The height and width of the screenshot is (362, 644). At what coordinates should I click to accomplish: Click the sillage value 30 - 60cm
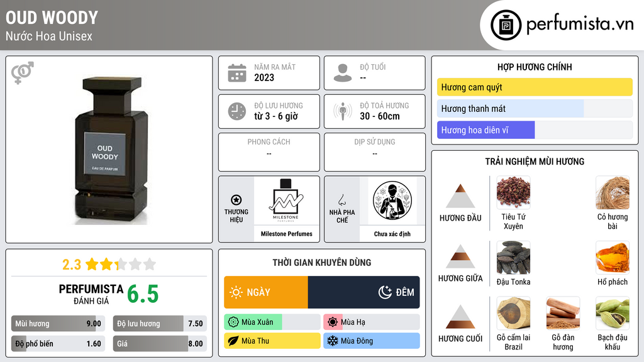pyautogui.click(x=380, y=116)
